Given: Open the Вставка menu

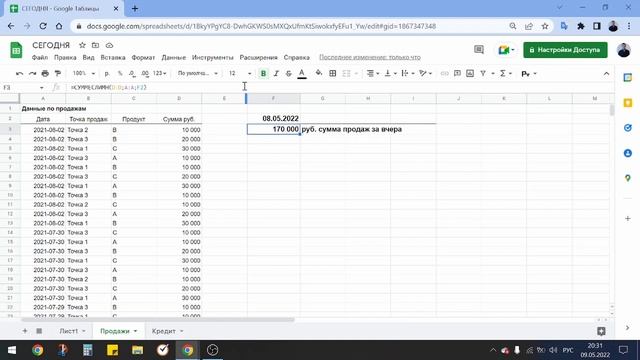Looking at the screenshot, I should (x=113, y=58).
